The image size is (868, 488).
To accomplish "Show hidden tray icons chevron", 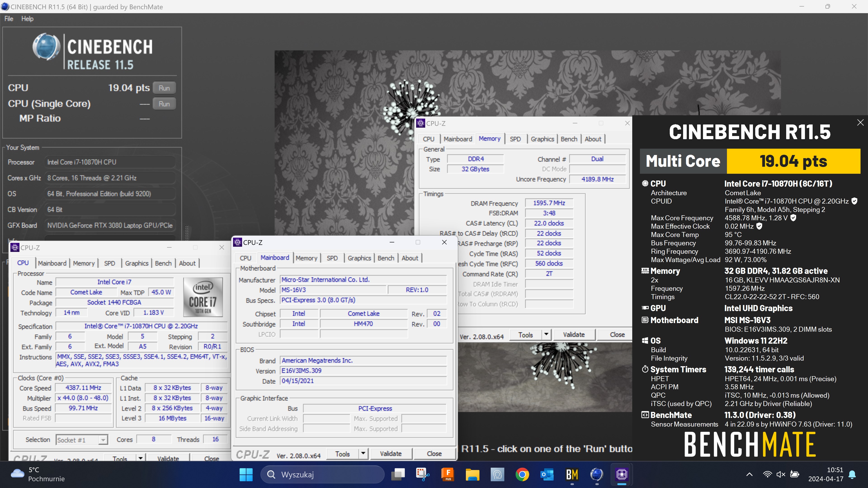I will coord(749,474).
